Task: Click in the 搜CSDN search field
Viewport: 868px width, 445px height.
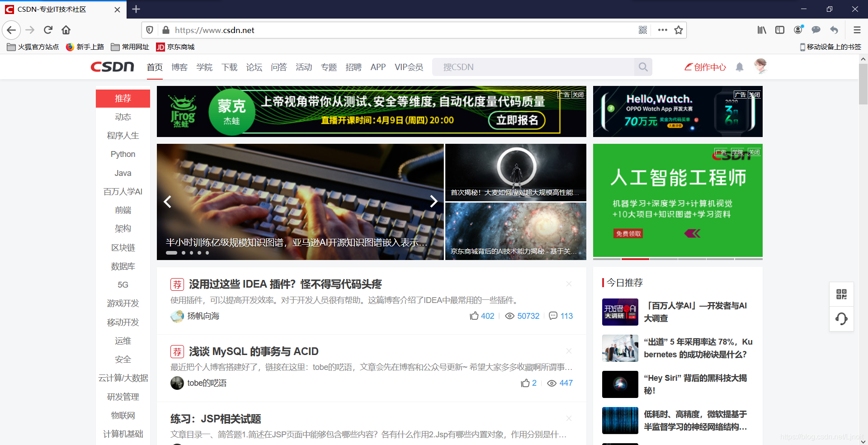Action: coord(533,67)
